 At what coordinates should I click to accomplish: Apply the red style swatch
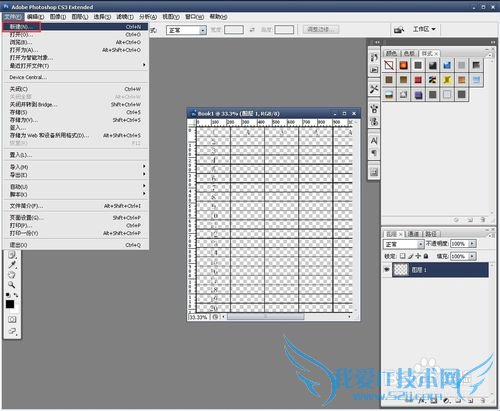[418, 80]
